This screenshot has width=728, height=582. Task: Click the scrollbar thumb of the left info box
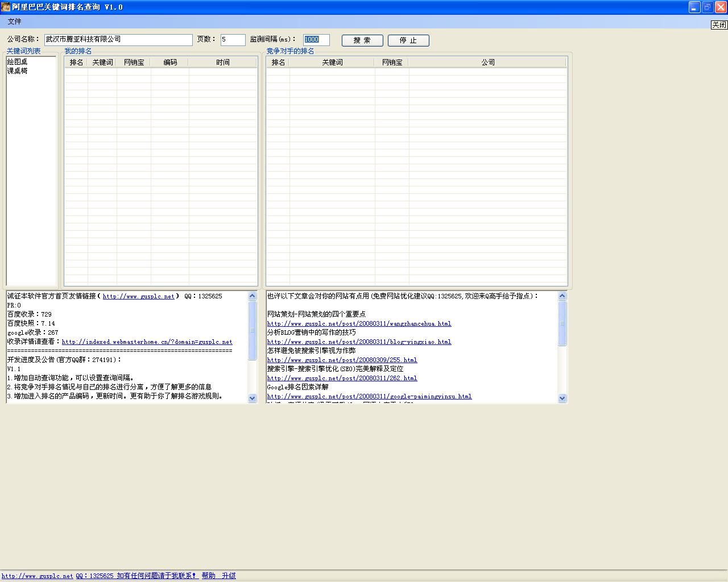253,330
